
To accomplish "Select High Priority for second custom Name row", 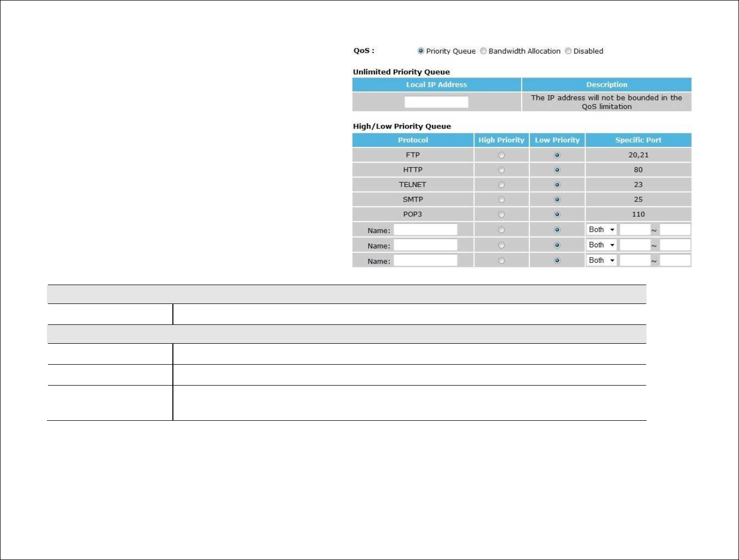I will pyautogui.click(x=501, y=245).
